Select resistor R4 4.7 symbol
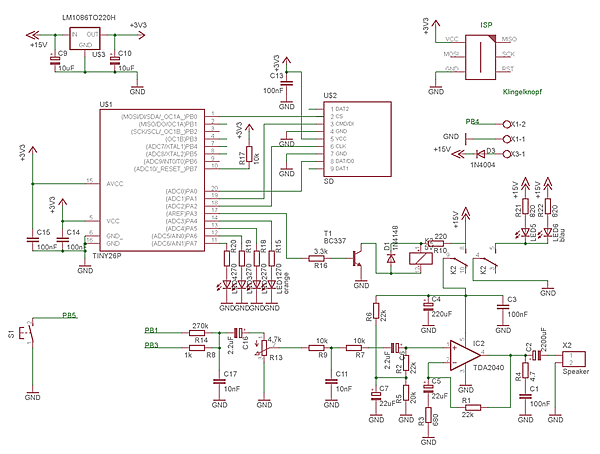Image resolution: width=600 pixels, height=454 pixels. coord(525,371)
